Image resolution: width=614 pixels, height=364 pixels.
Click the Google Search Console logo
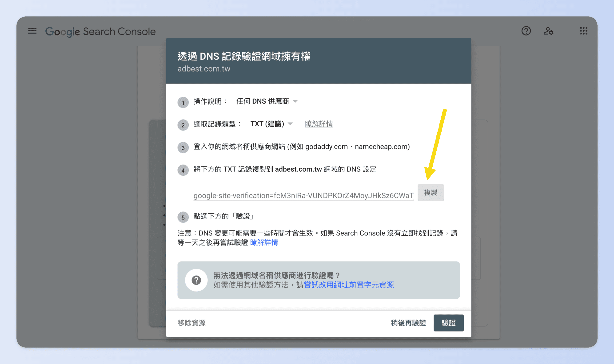point(100,32)
